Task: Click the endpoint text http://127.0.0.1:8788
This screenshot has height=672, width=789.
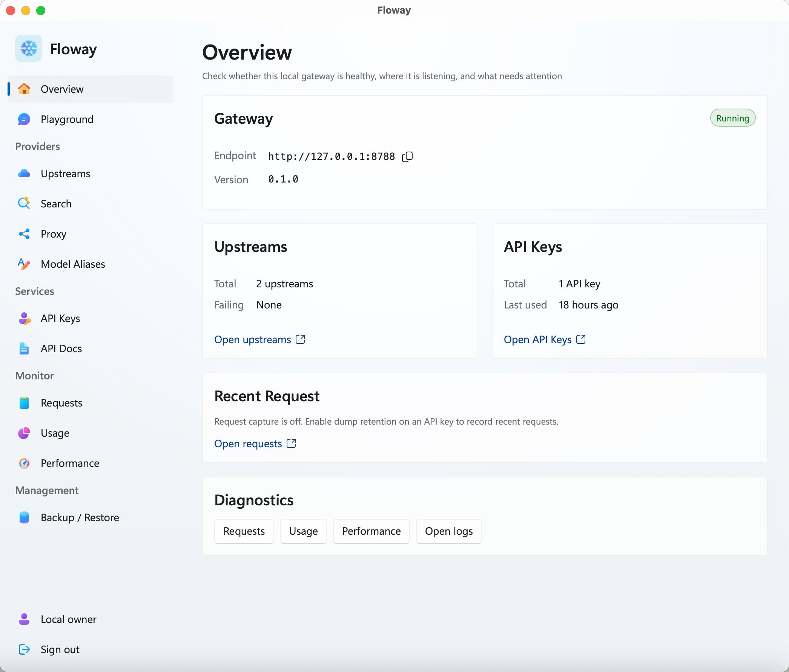Action: click(331, 156)
